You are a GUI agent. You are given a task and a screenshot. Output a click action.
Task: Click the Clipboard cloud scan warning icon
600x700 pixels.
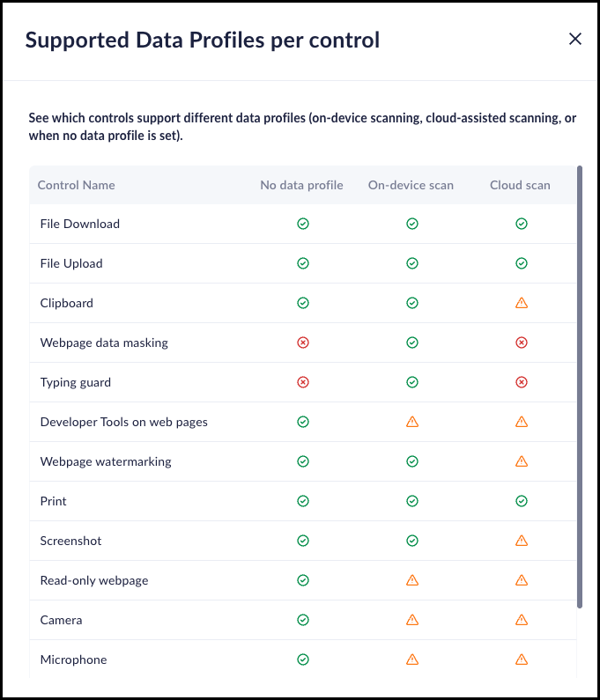tap(521, 303)
